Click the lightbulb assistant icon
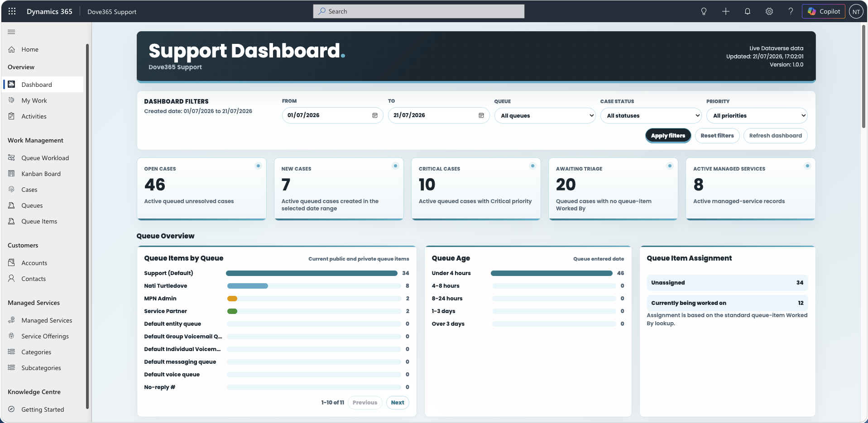The width and height of the screenshot is (868, 423). 704,11
